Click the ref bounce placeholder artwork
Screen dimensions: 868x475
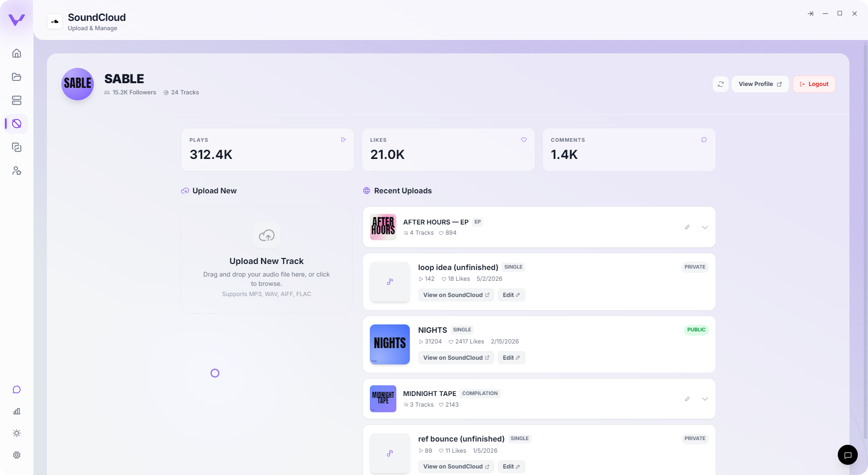click(390, 453)
